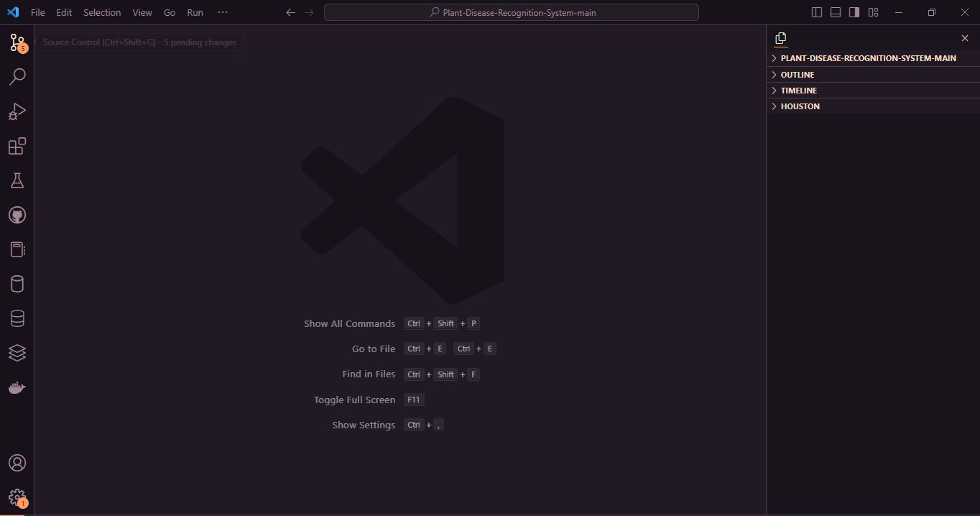The image size is (980, 516).
Task: Open the Search view in the activity bar
Action: (17, 77)
